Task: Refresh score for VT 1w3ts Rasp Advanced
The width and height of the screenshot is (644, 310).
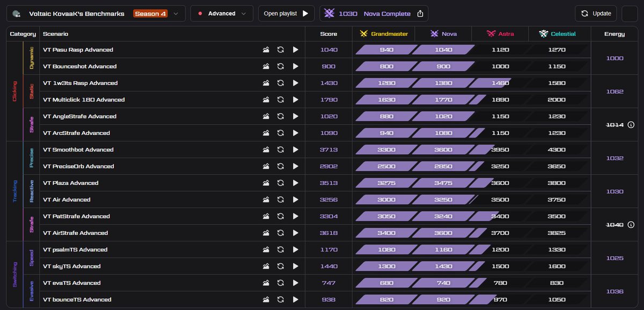Action: [x=280, y=83]
